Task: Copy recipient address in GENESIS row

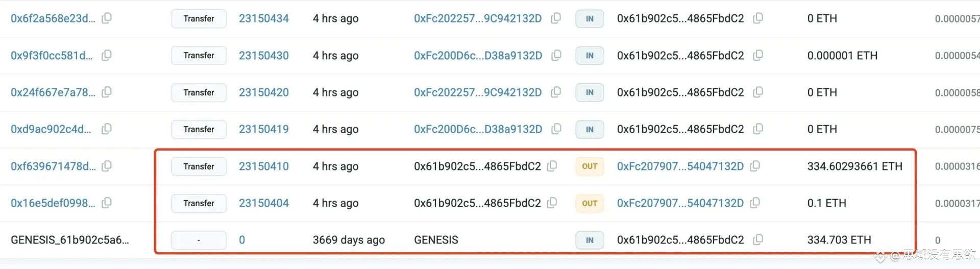Action: click(x=758, y=239)
